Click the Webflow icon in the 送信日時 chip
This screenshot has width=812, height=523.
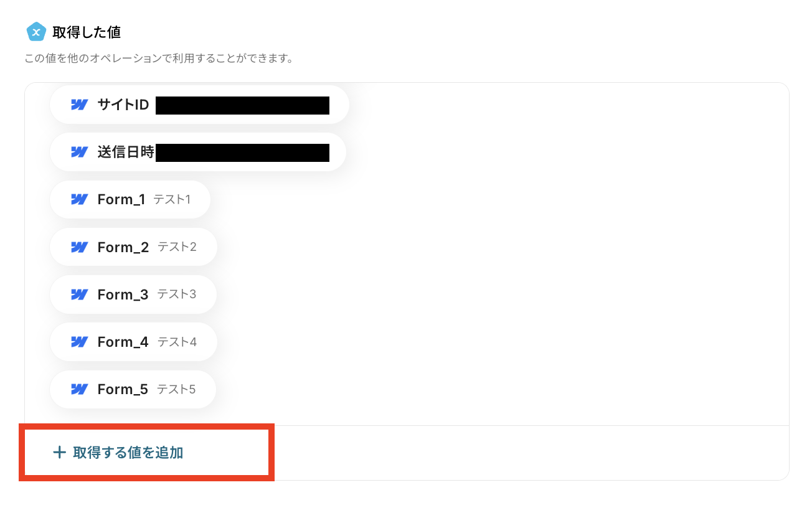click(79, 152)
